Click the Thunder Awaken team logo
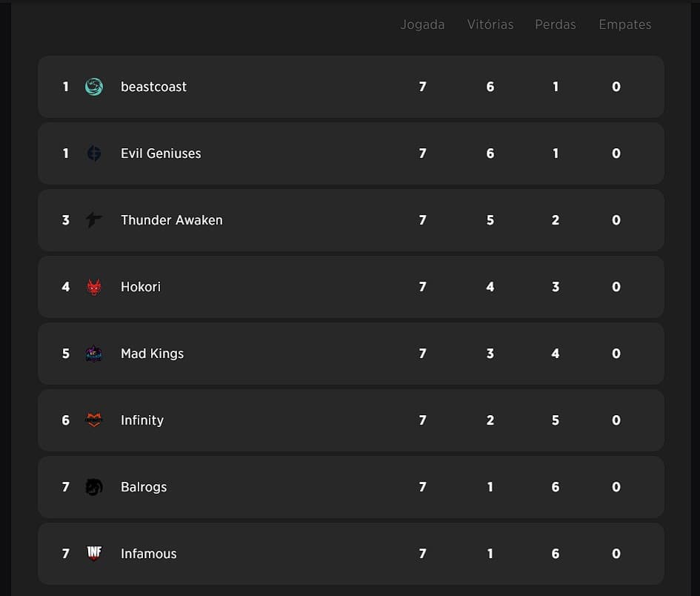 point(94,220)
